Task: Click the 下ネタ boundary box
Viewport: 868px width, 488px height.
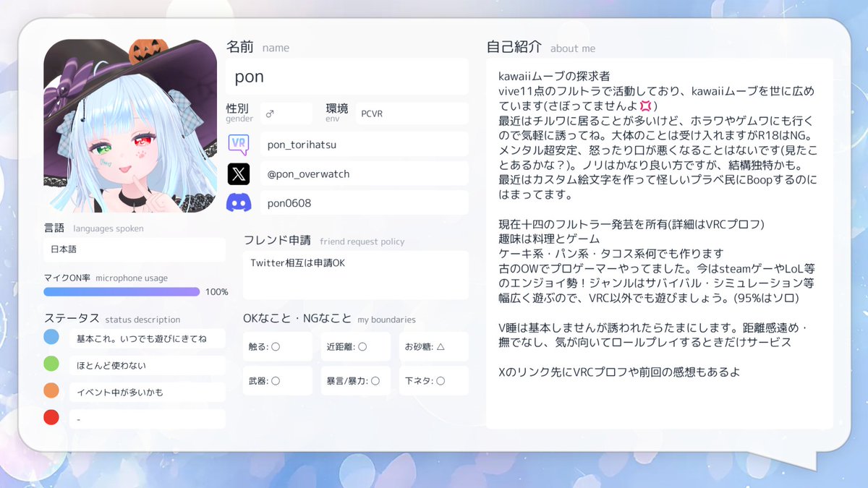Action: click(x=434, y=380)
